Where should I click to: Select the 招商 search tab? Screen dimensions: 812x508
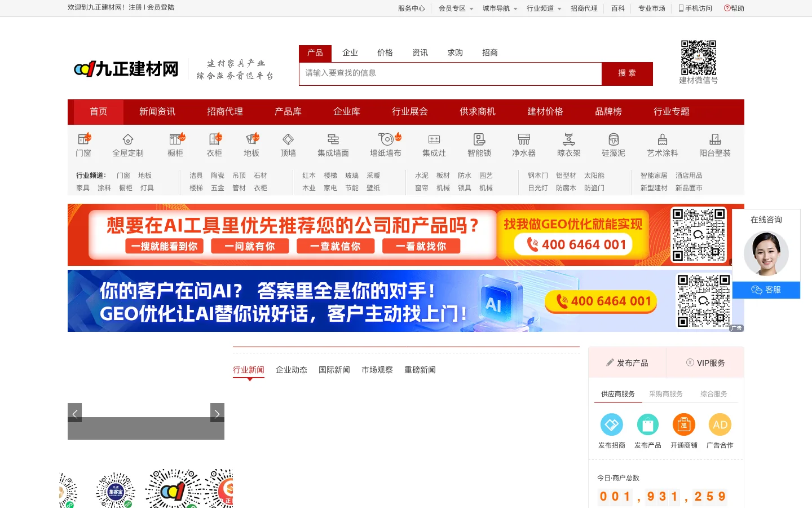[490, 53]
